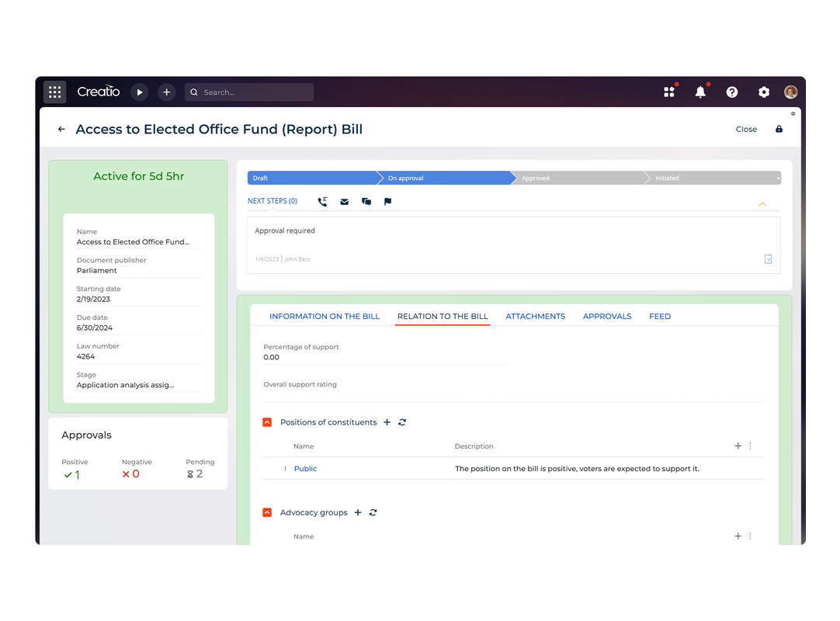
Task: Mark the Approval required task complete
Action: pyautogui.click(x=768, y=259)
